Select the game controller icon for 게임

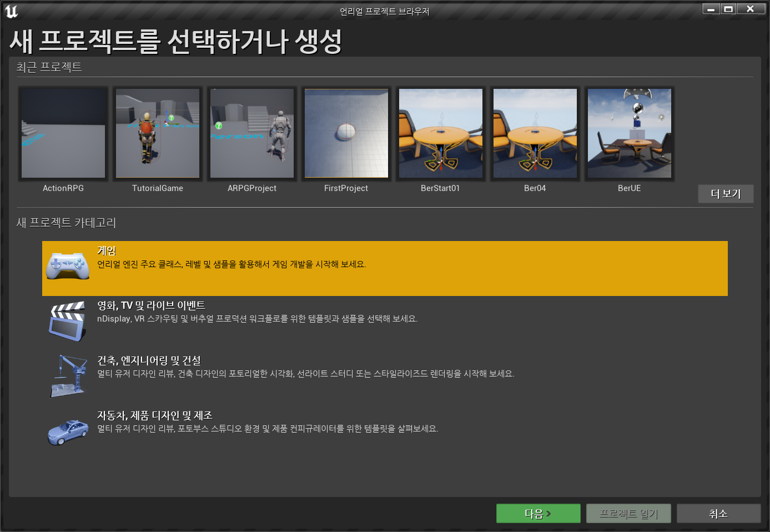pos(67,266)
